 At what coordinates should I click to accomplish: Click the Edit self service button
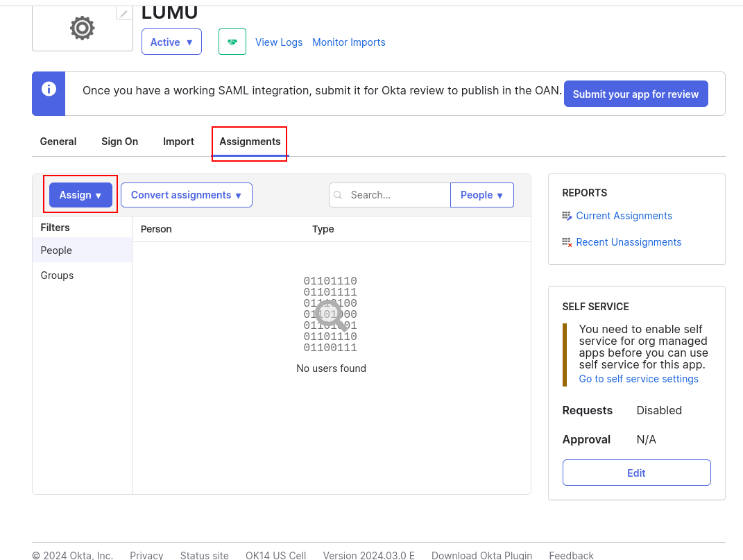click(636, 473)
